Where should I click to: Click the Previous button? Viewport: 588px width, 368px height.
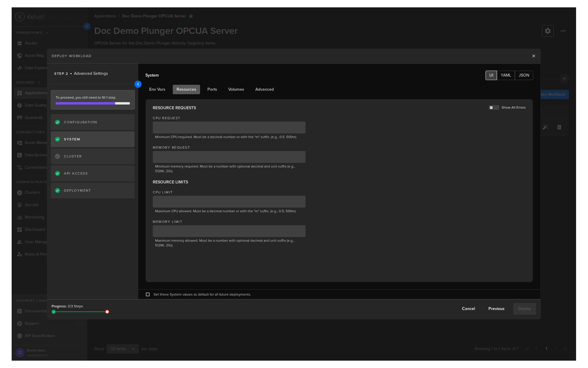[496, 309]
